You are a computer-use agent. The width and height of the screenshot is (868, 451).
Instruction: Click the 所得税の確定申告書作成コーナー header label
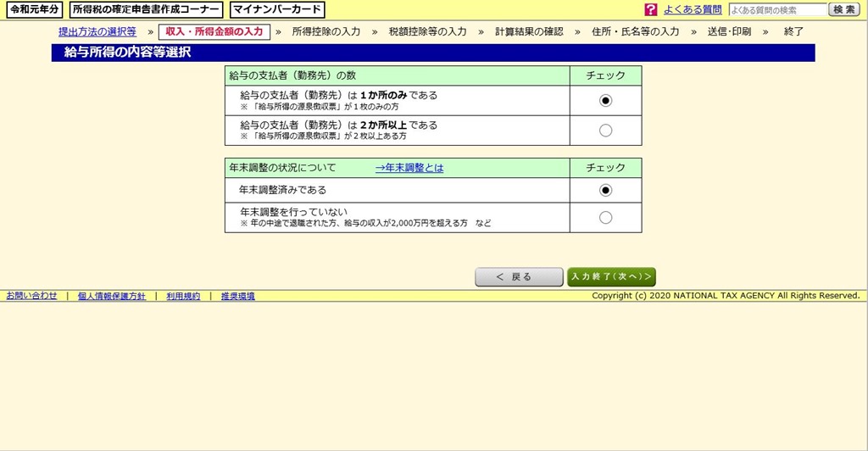coord(146,9)
